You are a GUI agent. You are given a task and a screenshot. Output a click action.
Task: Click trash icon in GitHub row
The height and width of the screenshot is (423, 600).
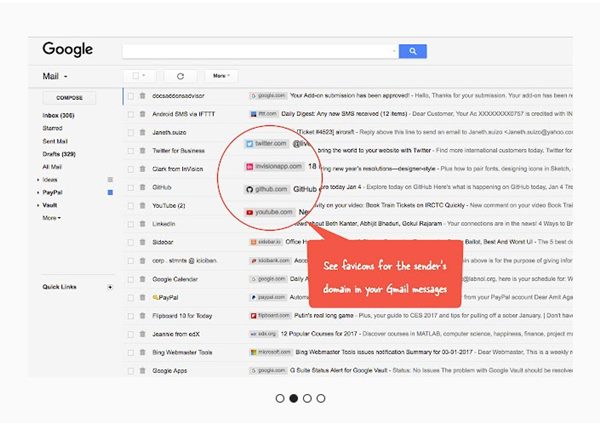click(142, 187)
